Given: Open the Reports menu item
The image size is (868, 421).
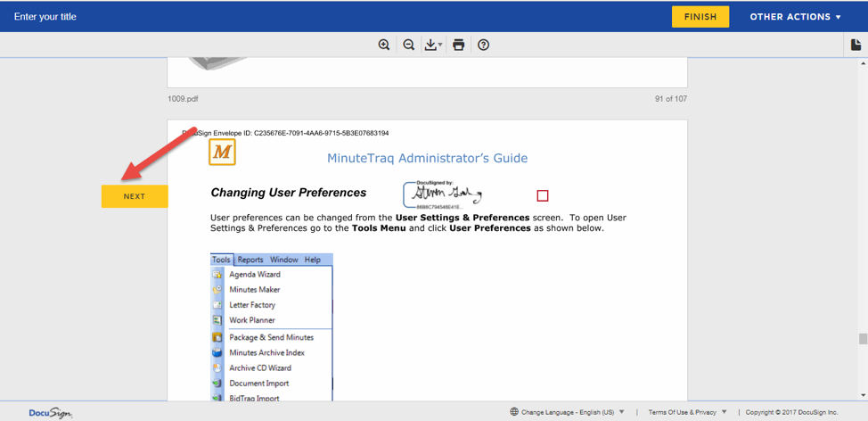Looking at the screenshot, I should (250, 260).
